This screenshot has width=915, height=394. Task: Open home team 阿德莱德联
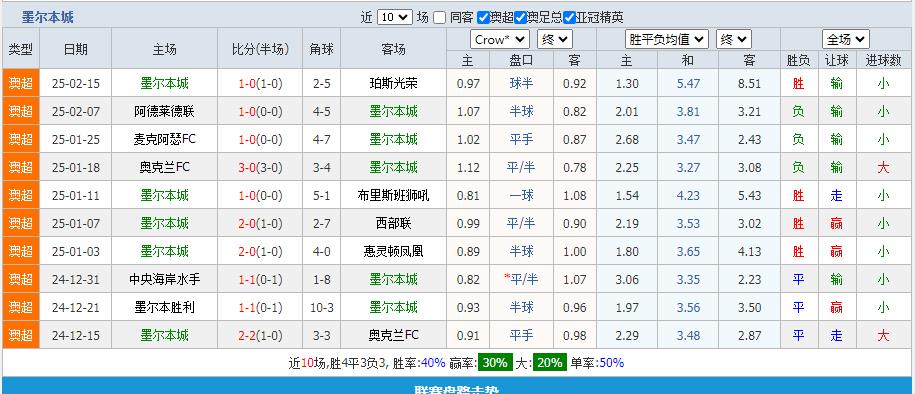pos(164,111)
